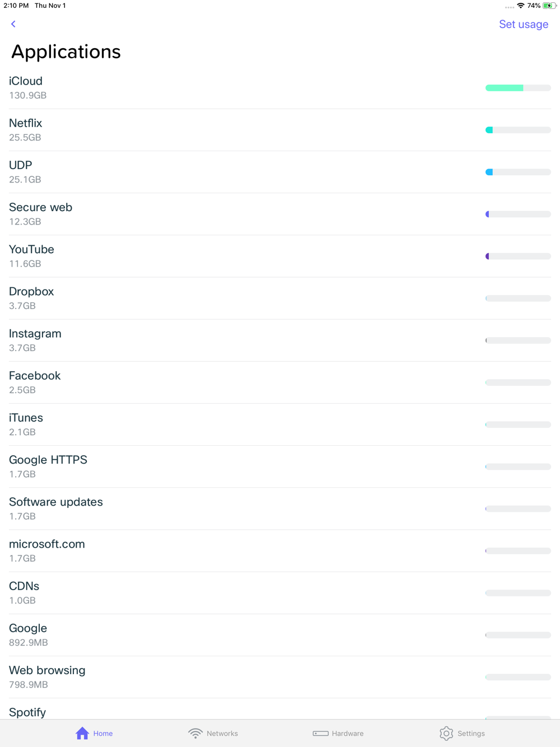The image size is (560, 747).
Task: Tap the battery status icon
Action: click(x=549, y=6)
